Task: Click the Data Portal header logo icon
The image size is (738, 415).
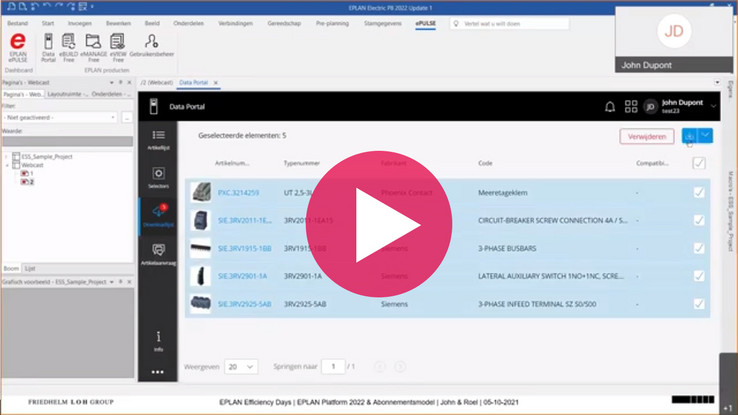Action: point(153,106)
